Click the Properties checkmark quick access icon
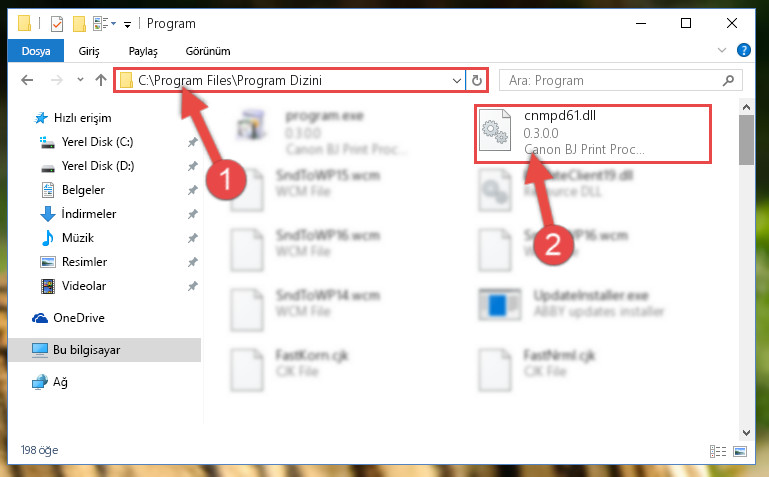The height and width of the screenshot is (477, 769). 57,24
